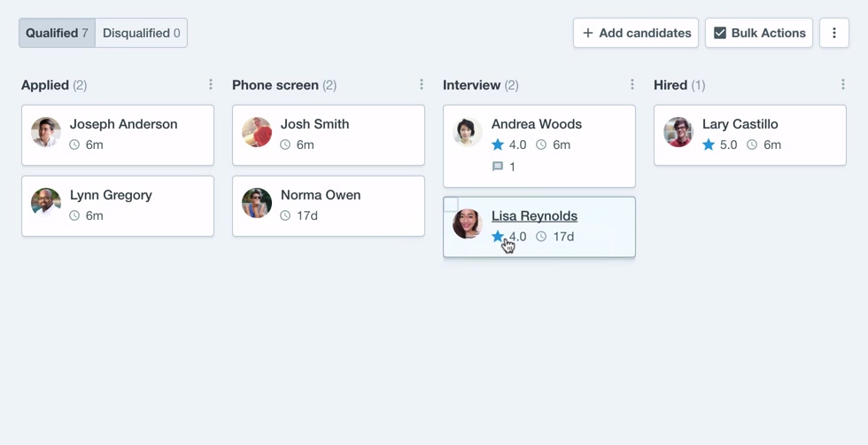Open the Interview column options menu
Image resolution: width=868 pixels, height=445 pixels.
pos(632,85)
